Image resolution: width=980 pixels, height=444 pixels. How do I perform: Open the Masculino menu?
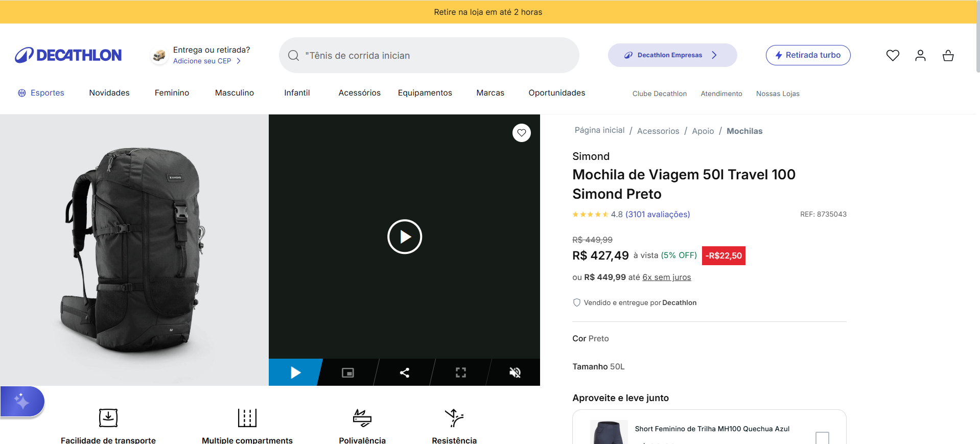(235, 93)
